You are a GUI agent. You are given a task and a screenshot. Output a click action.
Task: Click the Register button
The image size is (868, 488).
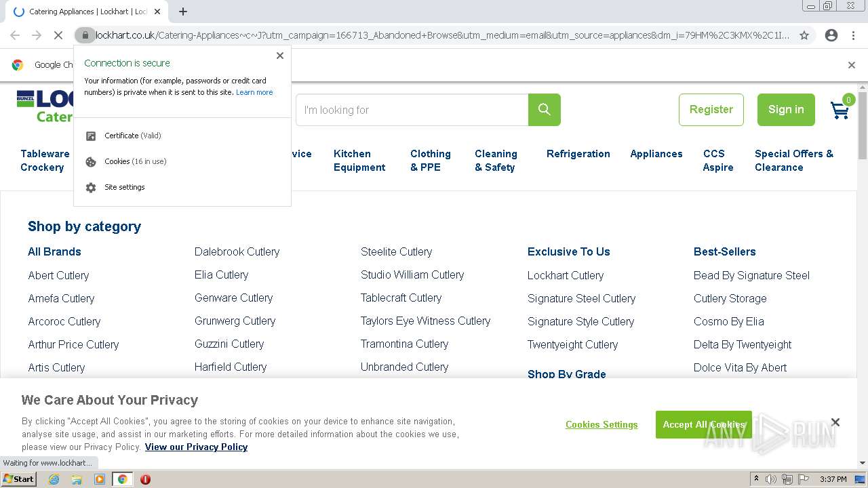coord(711,110)
